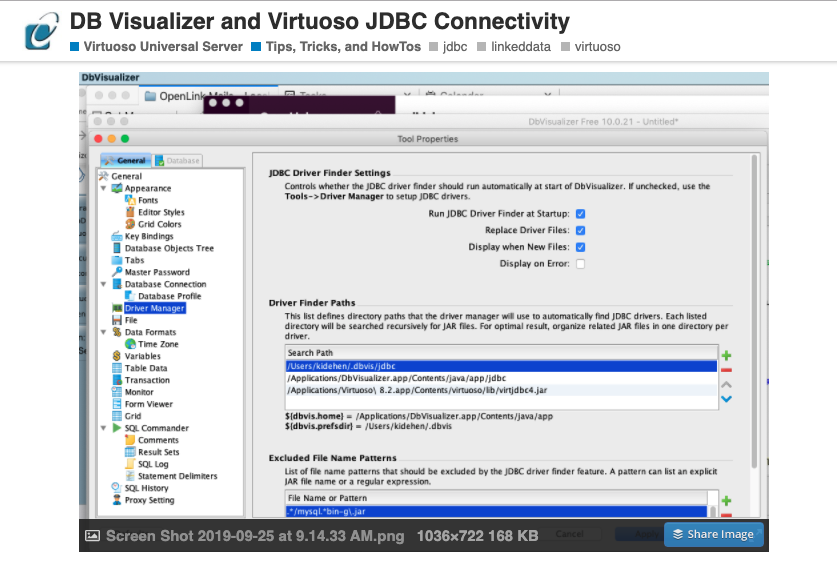Select mysql bin-g jar pattern row

(x=496, y=511)
